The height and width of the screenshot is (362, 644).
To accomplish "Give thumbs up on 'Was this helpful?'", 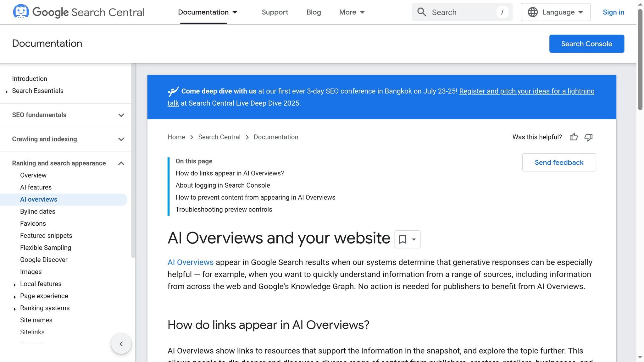I will coord(574,137).
